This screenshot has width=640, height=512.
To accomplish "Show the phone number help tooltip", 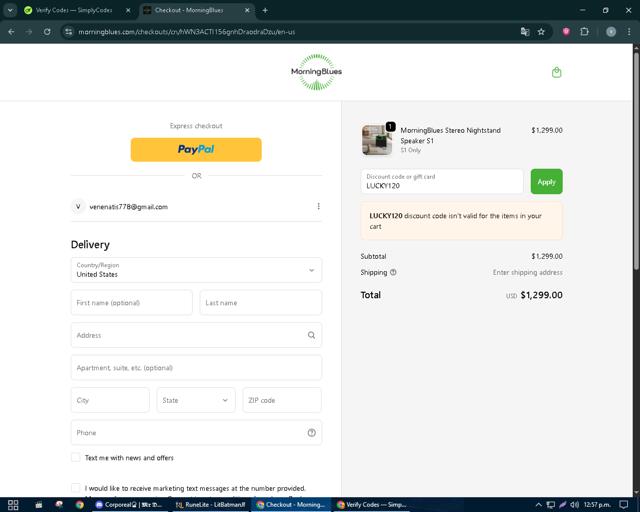I will click(311, 433).
